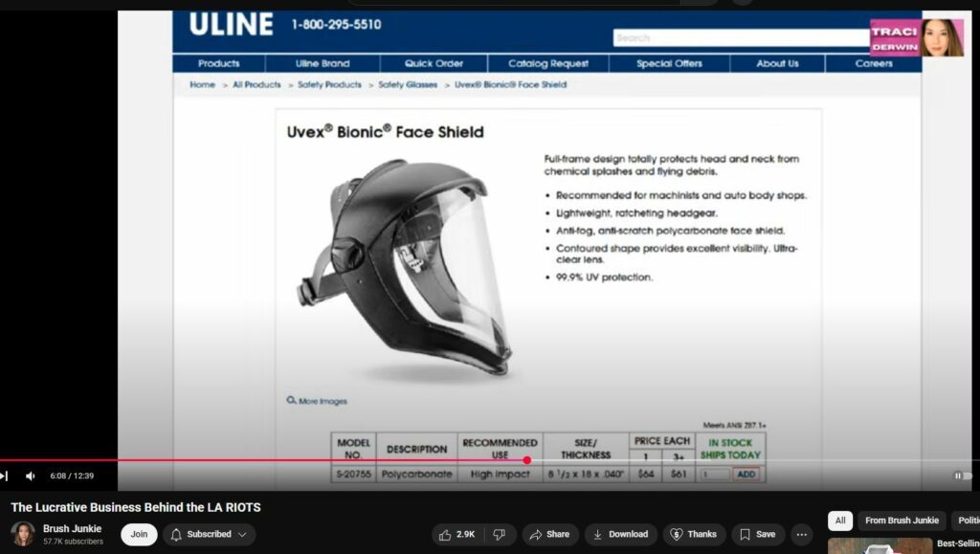Like the video with thumbs up
The image size is (980, 554).
click(457, 535)
